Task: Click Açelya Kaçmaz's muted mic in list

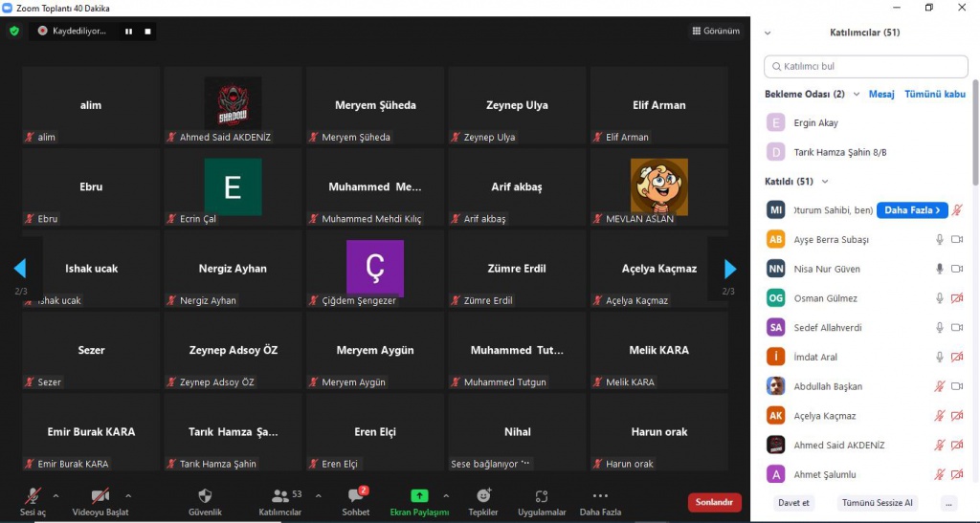Action: point(940,416)
